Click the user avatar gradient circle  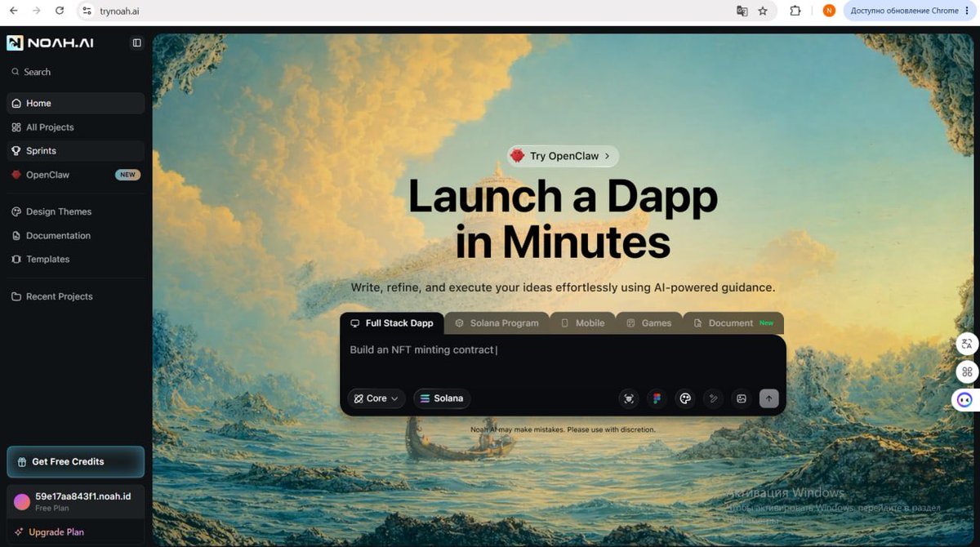(x=22, y=501)
